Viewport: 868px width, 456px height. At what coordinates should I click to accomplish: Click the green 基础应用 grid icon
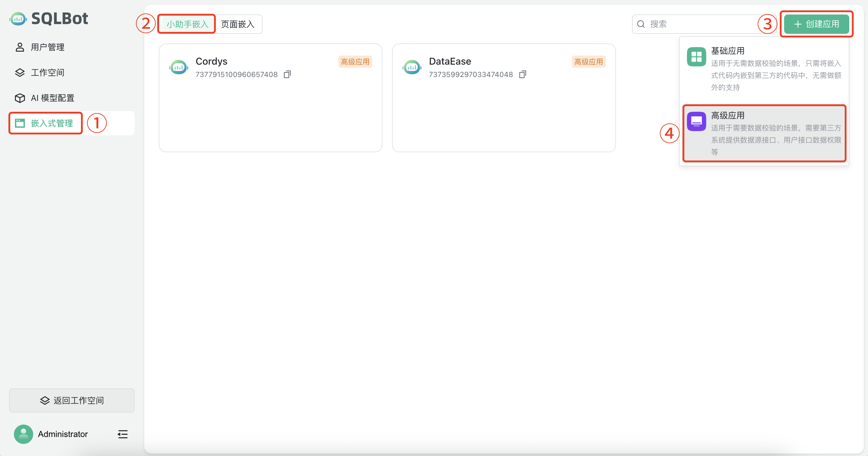click(x=696, y=57)
